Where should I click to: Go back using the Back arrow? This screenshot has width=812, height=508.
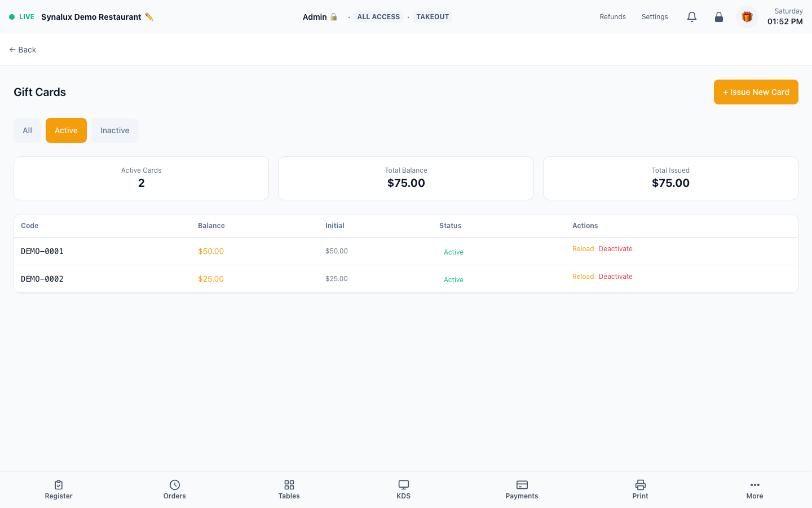23,50
